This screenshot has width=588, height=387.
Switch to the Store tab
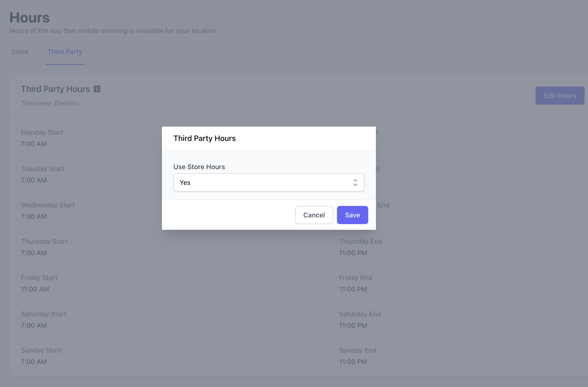[20, 52]
